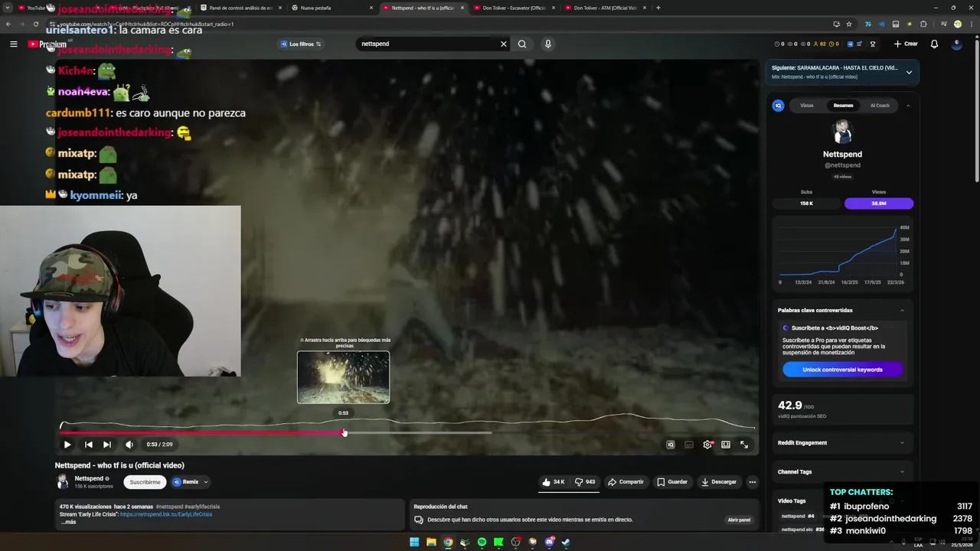
Task: Dislike the video showing 943
Action: click(585, 482)
